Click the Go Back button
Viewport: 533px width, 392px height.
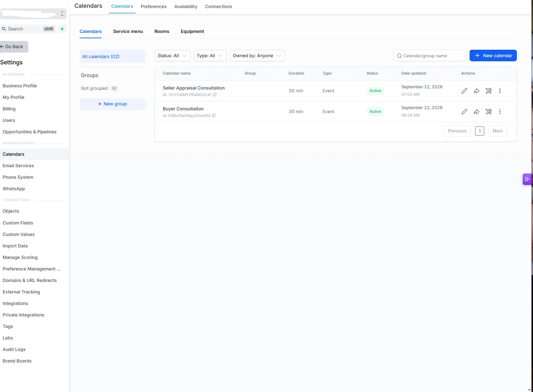tap(14, 47)
